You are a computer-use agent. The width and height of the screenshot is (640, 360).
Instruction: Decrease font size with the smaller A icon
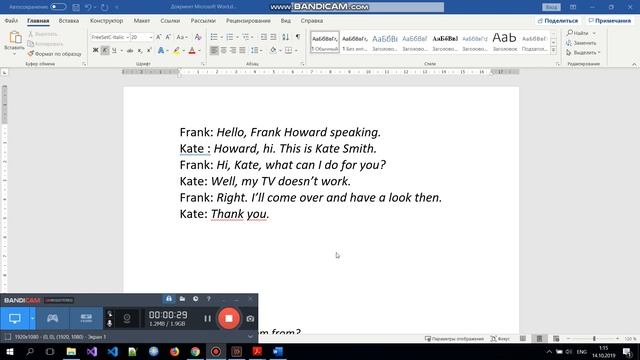click(168, 37)
